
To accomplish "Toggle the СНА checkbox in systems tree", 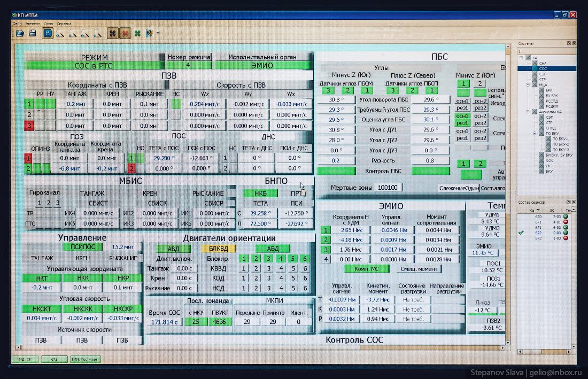I will [535, 63].
